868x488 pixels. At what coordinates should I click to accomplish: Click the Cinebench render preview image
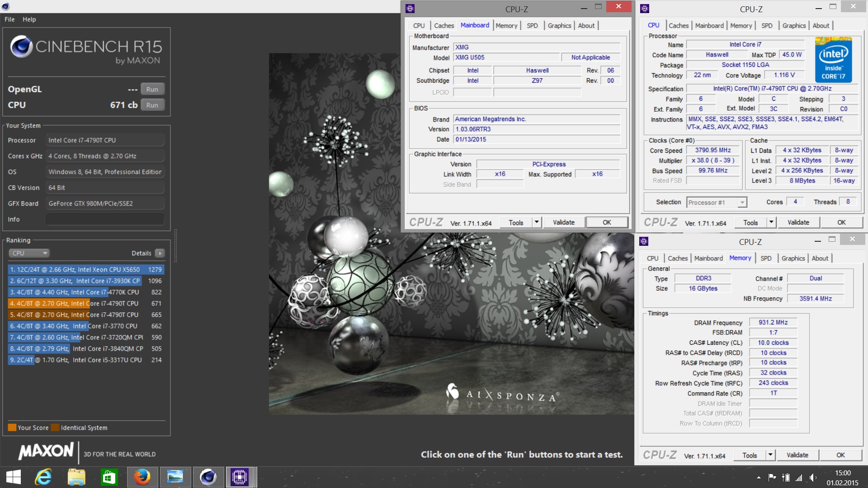(451, 234)
